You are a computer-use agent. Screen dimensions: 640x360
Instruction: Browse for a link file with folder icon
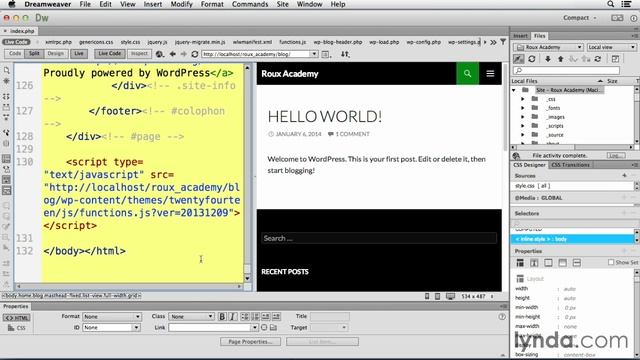point(273,327)
